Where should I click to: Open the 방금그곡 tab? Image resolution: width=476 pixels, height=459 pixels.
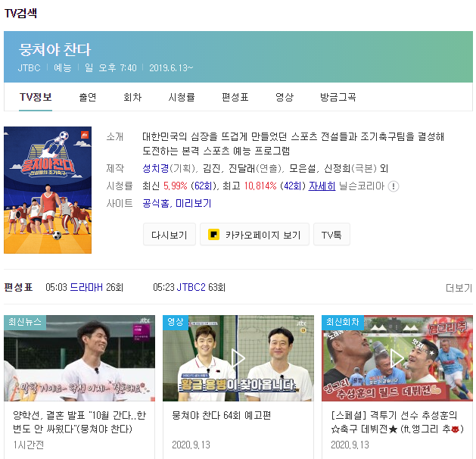click(338, 97)
